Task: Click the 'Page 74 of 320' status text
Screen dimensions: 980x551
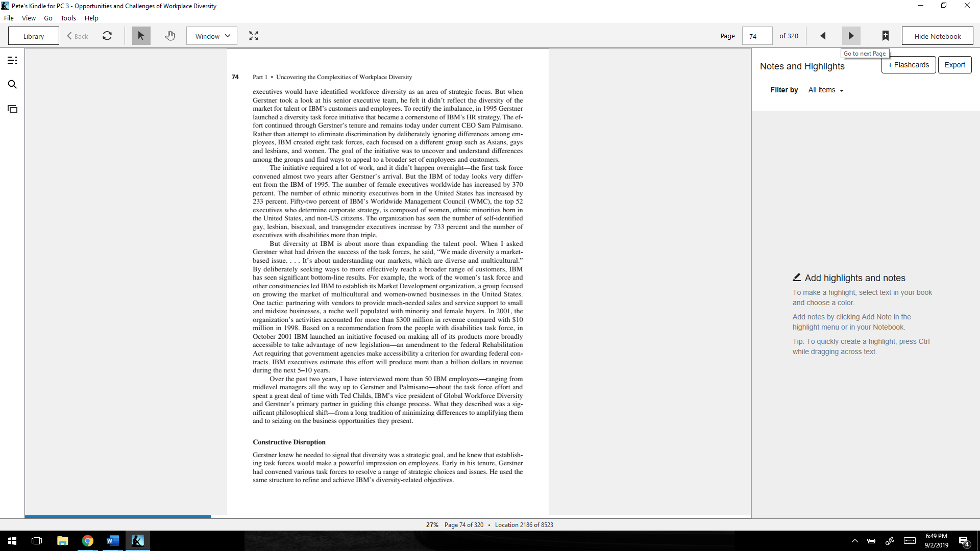Action: [464, 525]
